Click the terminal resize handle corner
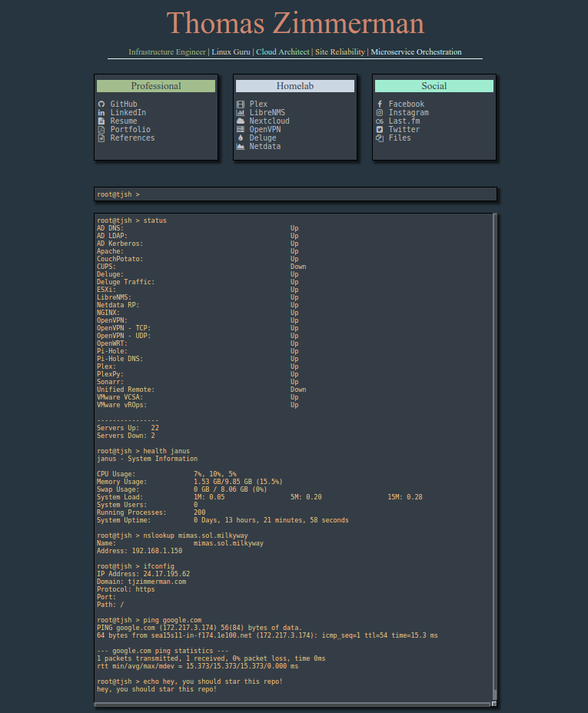The width and height of the screenshot is (588, 713). 494,704
